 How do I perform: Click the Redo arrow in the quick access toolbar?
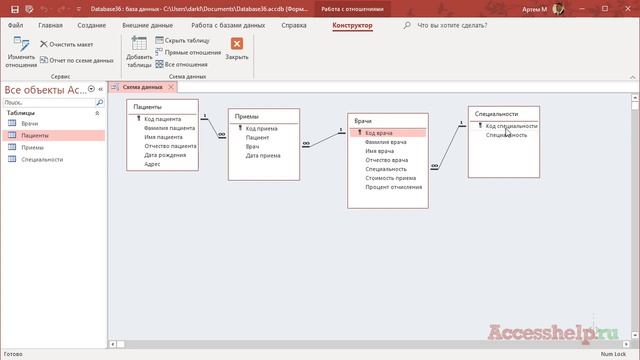tap(61, 9)
